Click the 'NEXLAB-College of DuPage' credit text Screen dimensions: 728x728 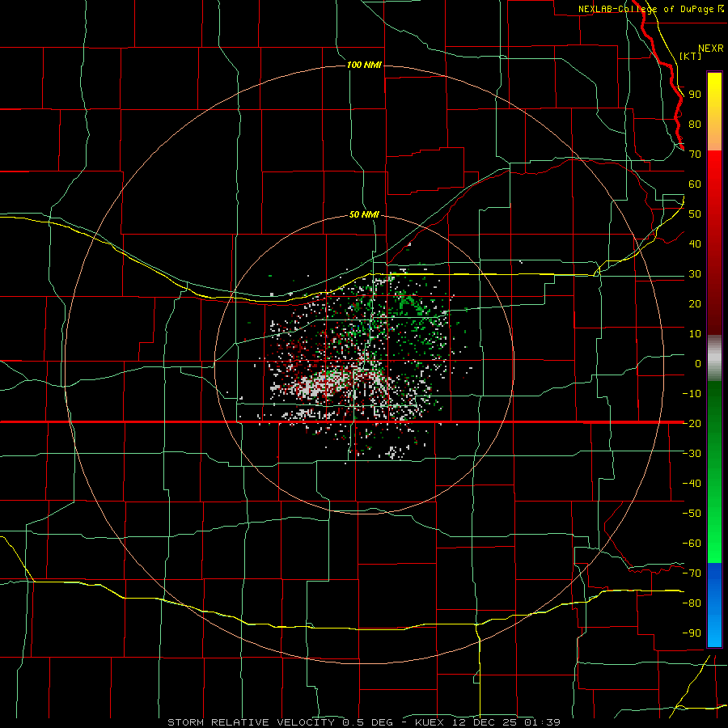point(647,9)
